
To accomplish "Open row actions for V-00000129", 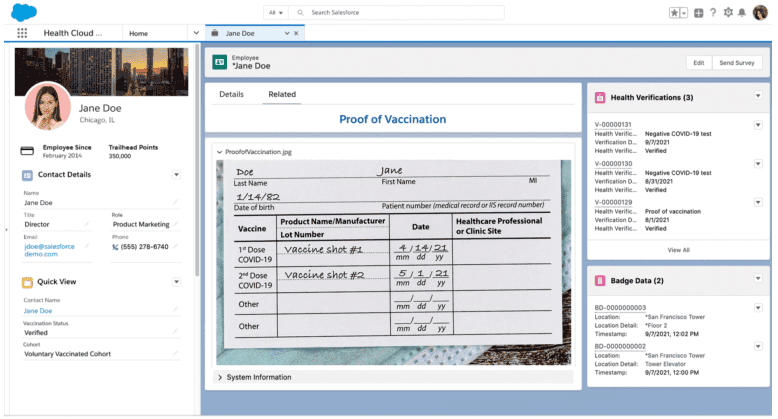I will tap(758, 202).
